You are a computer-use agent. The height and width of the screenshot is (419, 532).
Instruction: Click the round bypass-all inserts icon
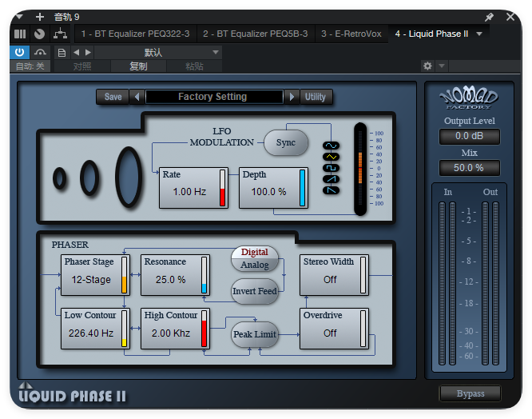tap(40, 34)
